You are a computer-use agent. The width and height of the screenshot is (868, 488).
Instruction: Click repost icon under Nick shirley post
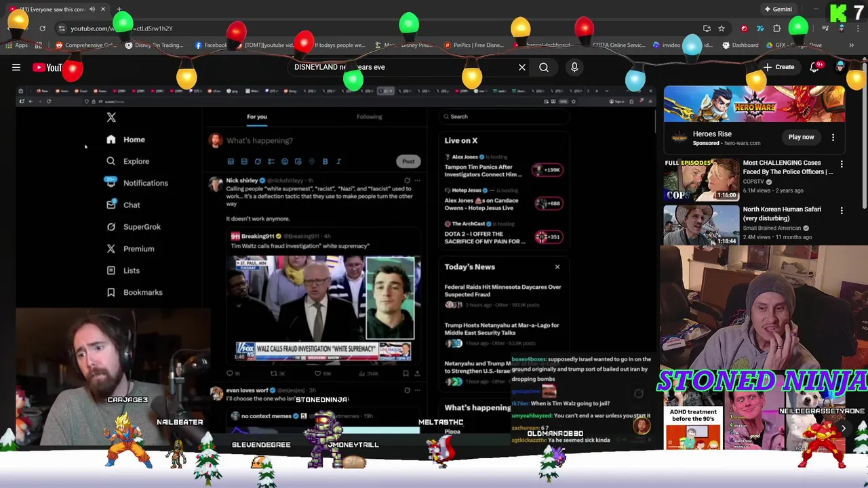pos(274,373)
